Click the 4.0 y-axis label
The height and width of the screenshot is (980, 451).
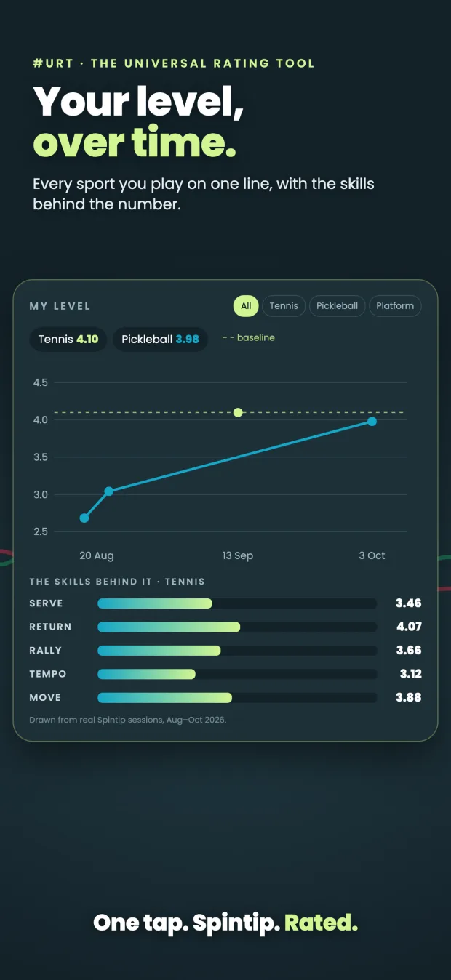(40, 419)
